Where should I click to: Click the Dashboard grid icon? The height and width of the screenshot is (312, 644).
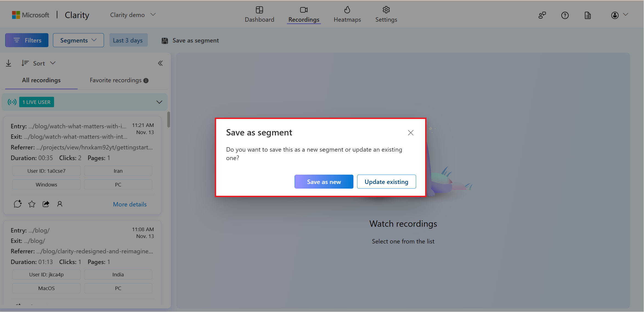(x=259, y=10)
